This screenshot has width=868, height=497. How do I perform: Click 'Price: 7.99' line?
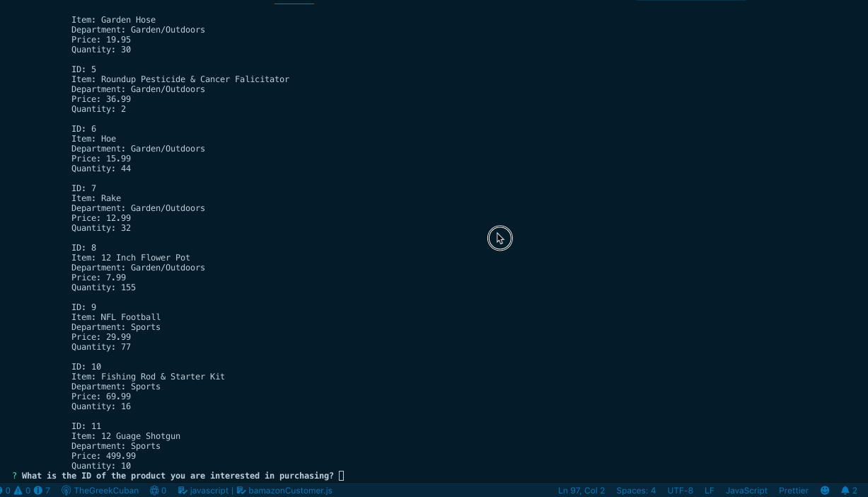[x=98, y=278]
